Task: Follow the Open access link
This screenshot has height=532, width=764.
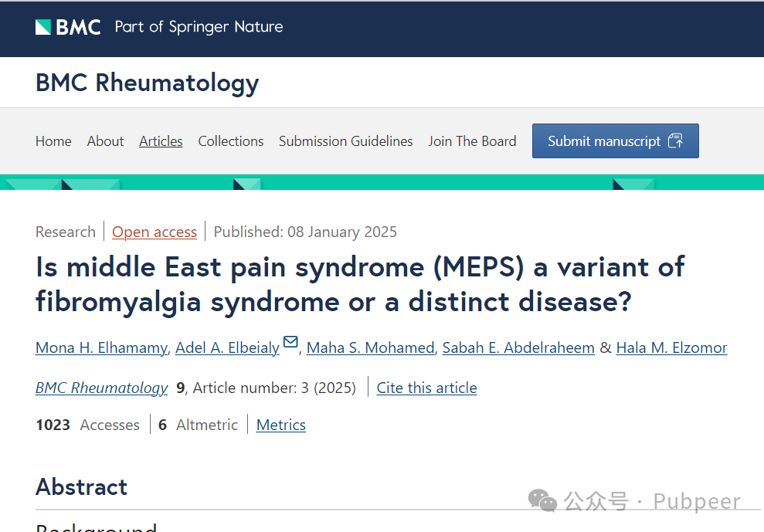Action: pos(154,232)
